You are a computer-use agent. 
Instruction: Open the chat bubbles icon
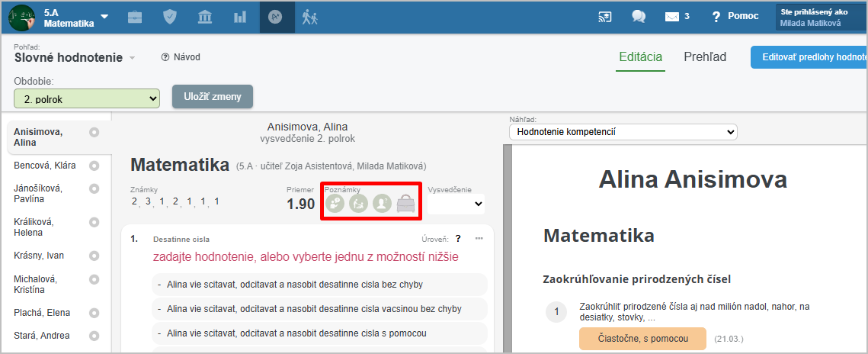pos(639,17)
